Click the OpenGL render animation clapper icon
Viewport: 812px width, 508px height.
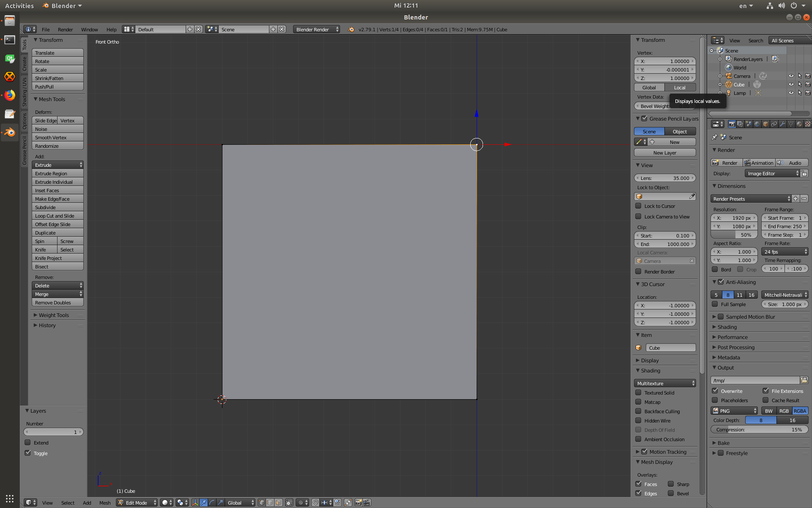[367, 502]
